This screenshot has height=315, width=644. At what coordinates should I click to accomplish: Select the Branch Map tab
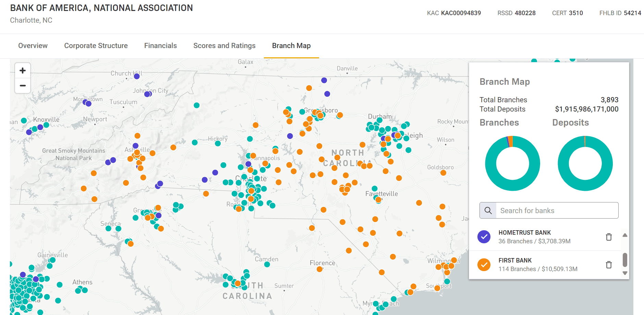291,46
